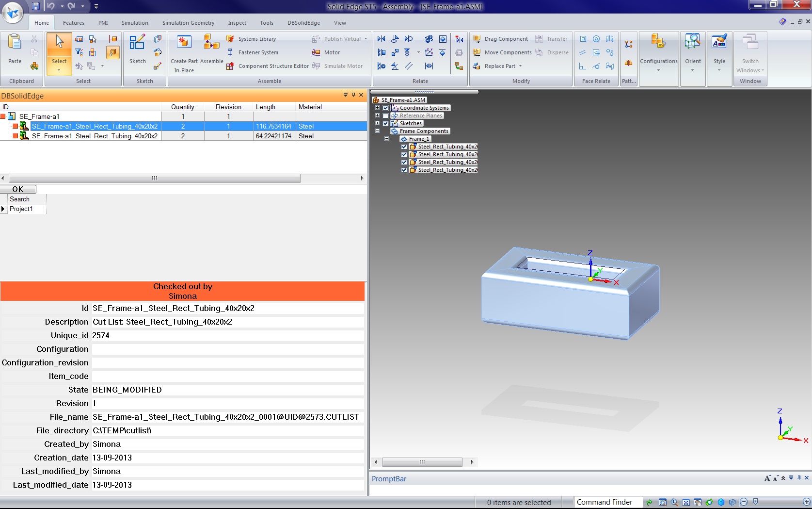
Task: Click the Paste clipboard icon
Action: point(15,42)
